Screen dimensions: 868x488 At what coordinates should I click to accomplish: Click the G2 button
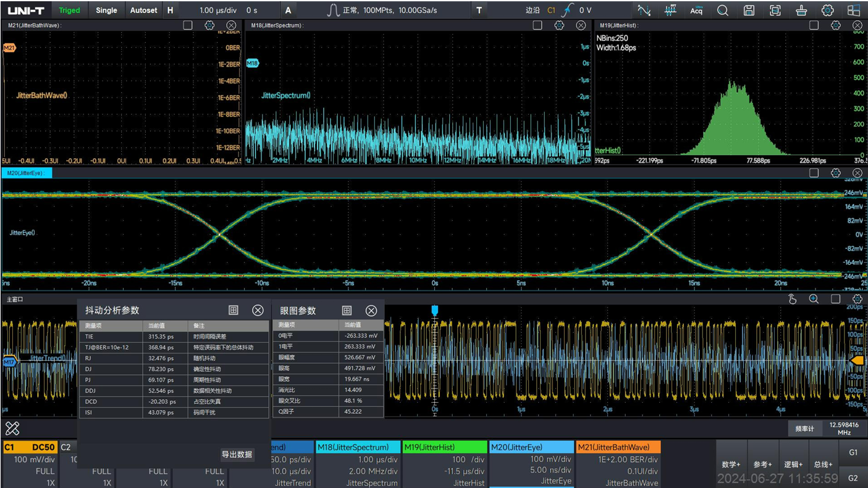click(x=853, y=478)
